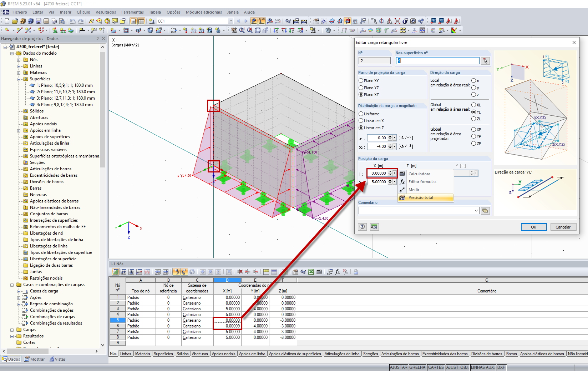Image resolution: width=588 pixels, height=371 pixels.
Task: Switch to the Mostrar navigator tab
Action: pyautogui.click(x=35, y=359)
